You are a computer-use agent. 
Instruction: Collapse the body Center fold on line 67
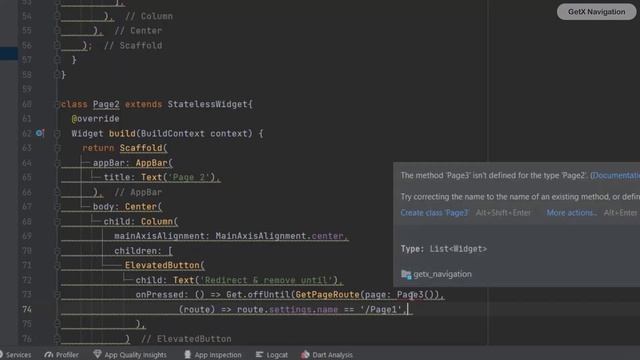tap(58, 207)
